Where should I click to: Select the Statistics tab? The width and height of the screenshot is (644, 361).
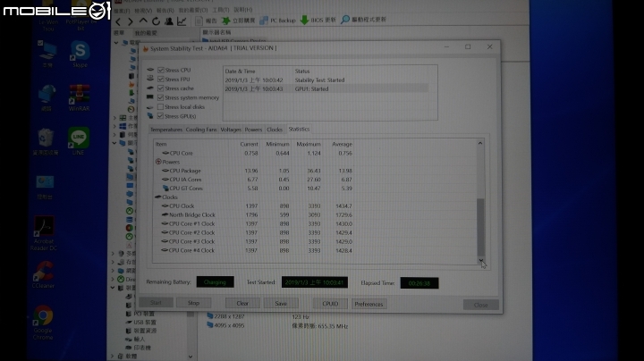point(299,129)
